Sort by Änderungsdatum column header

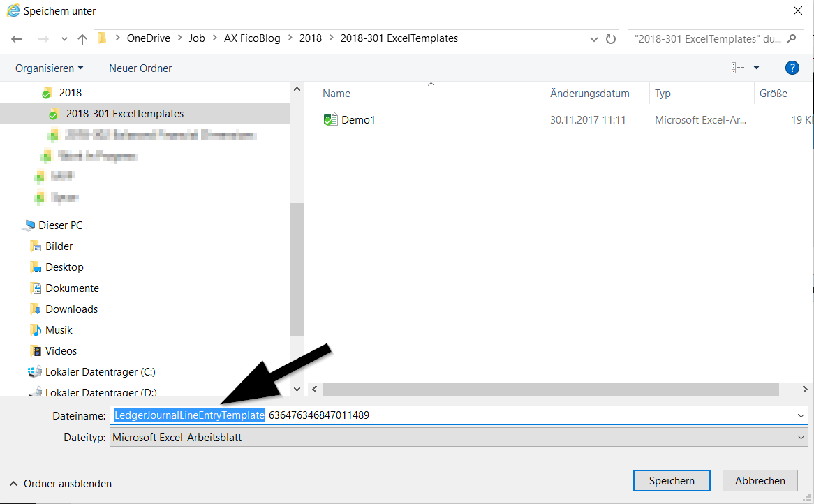point(590,94)
